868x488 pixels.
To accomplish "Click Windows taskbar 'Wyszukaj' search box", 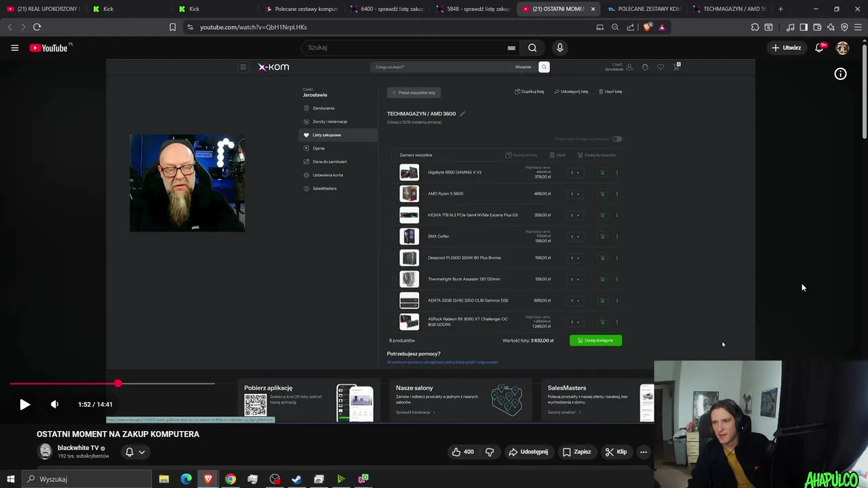I will click(x=87, y=479).
